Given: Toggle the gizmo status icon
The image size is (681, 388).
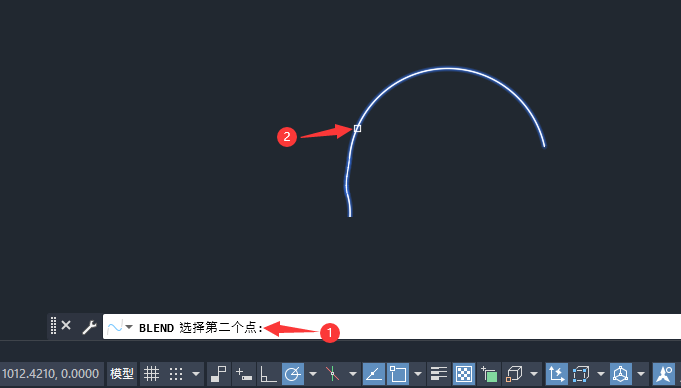Looking at the screenshot, I should [621, 374].
